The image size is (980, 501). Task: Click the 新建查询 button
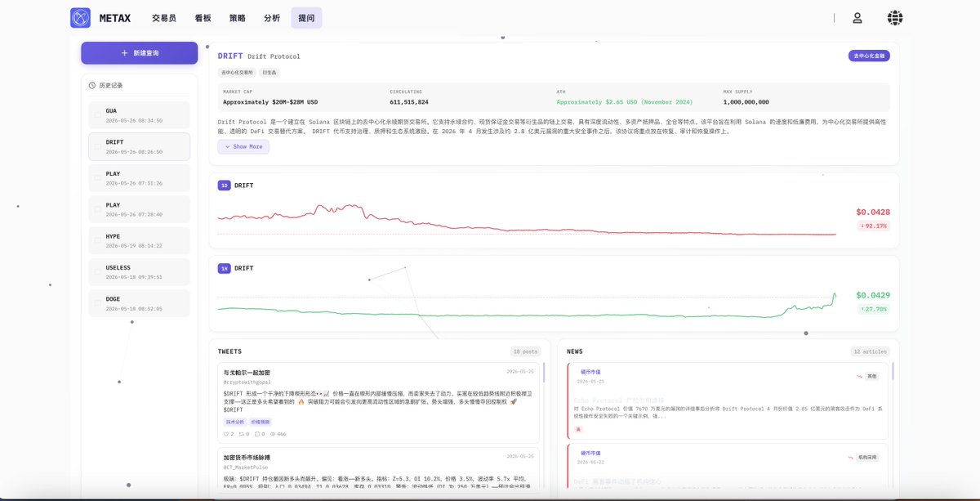(139, 53)
